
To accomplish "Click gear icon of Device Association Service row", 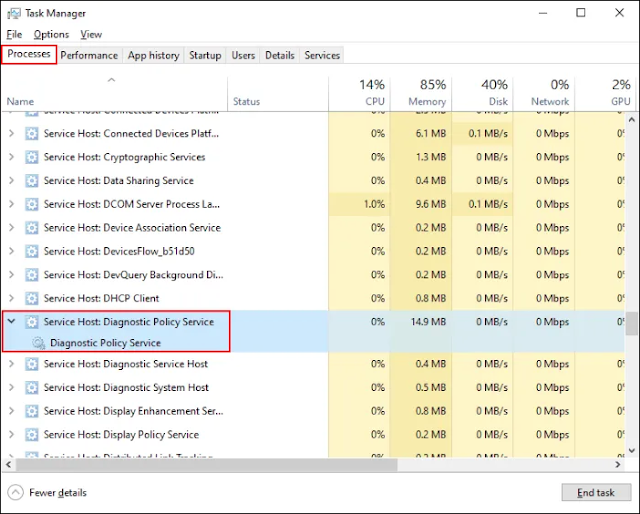I will click(x=32, y=228).
